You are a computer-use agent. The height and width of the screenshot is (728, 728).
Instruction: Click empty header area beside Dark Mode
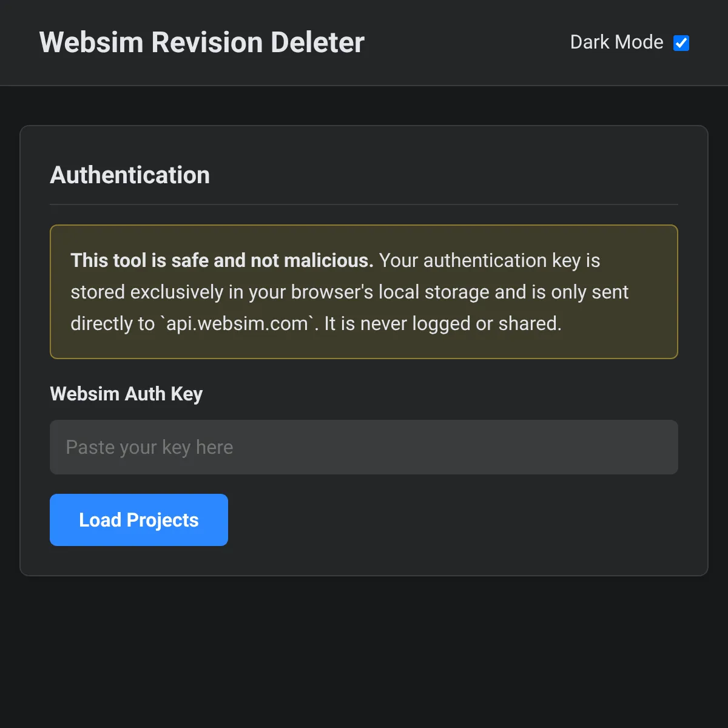tap(467, 42)
